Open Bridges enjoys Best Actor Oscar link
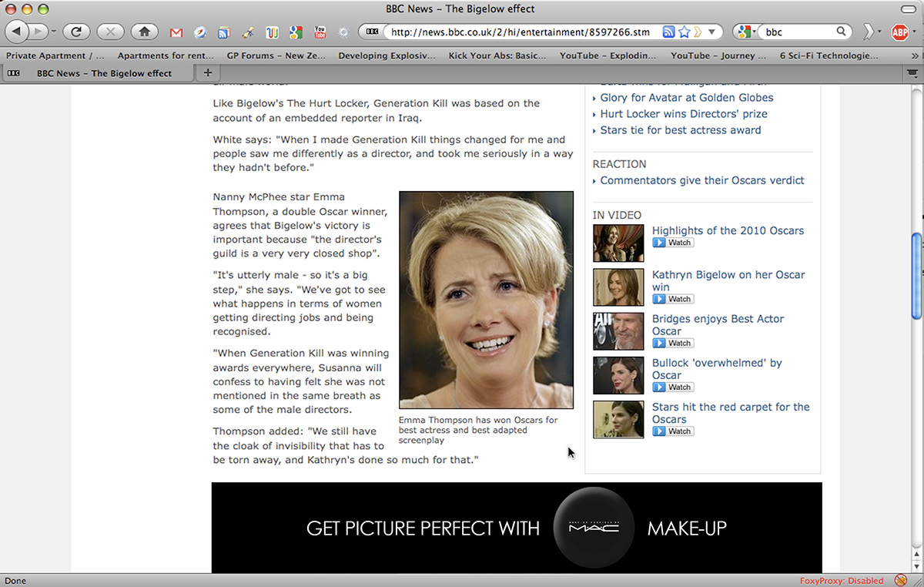Screen dimensions: 924x587 tap(718, 324)
